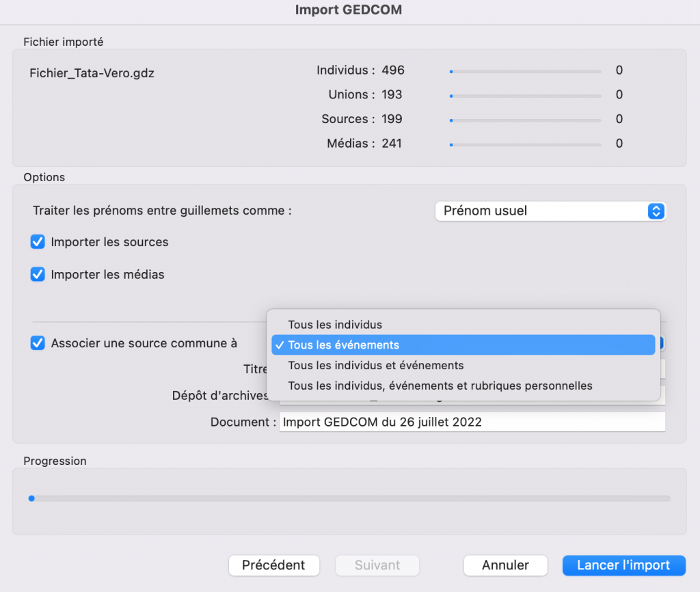Click the Individus progress slider
This screenshot has width=700, height=592.
(524, 70)
